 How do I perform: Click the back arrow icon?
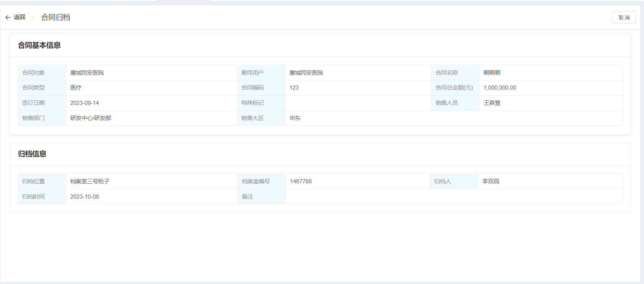[x=8, y=18]
